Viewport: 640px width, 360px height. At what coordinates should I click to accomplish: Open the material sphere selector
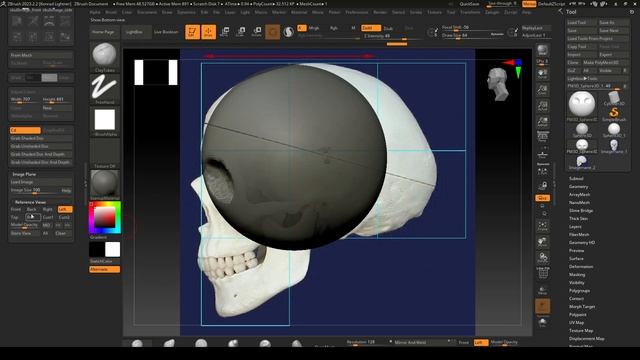click(x=104, y=185)
